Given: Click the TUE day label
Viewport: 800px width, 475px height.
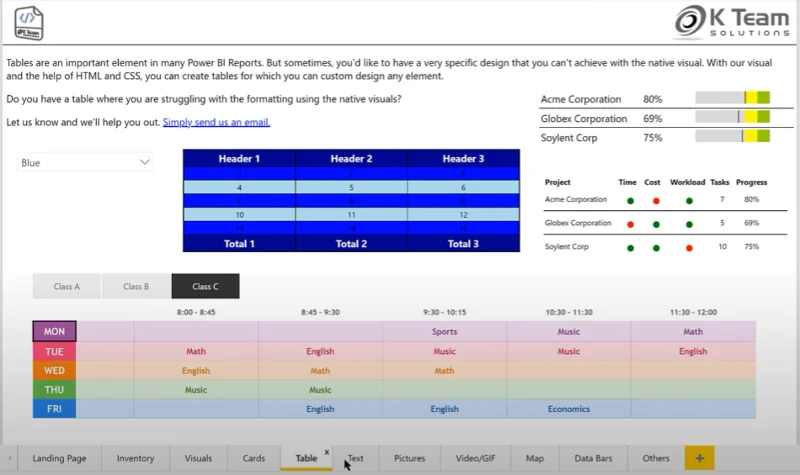Looking at the screenshot, I should point(55,352).
